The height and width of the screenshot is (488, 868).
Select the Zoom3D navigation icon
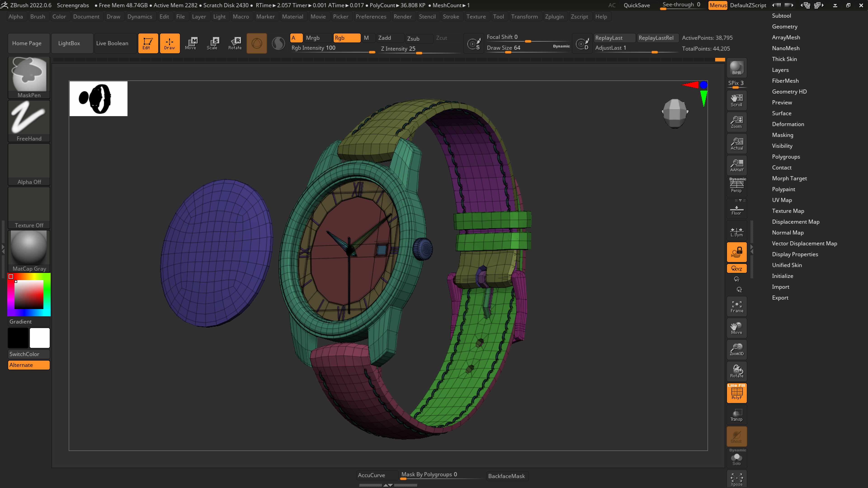point(737,349)
